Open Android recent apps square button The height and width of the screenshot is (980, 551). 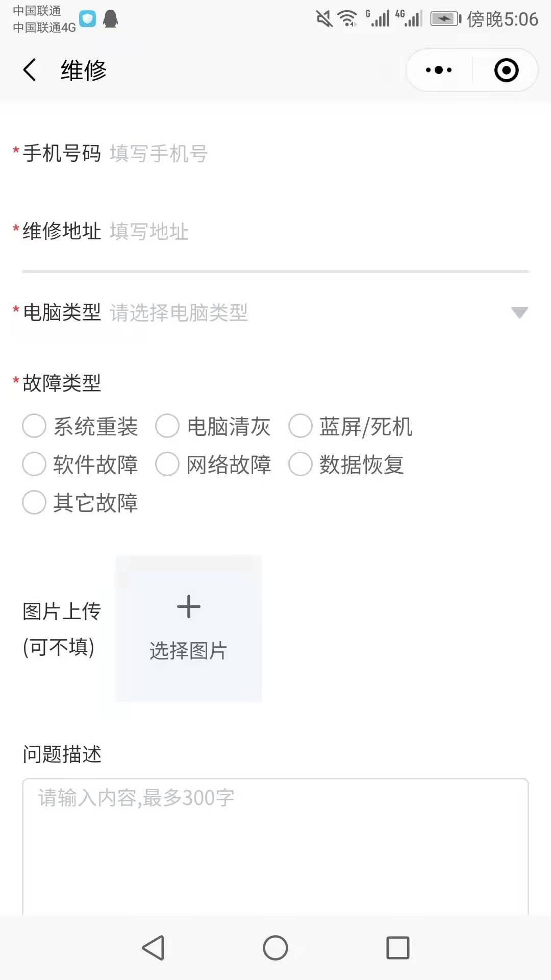tap(397, 948)
